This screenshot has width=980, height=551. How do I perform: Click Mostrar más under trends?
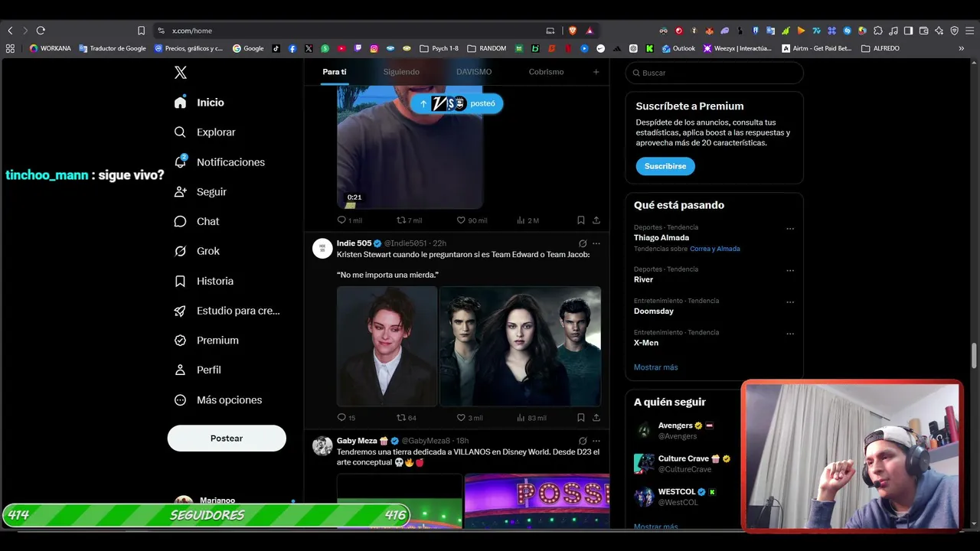tap(656, 367)
